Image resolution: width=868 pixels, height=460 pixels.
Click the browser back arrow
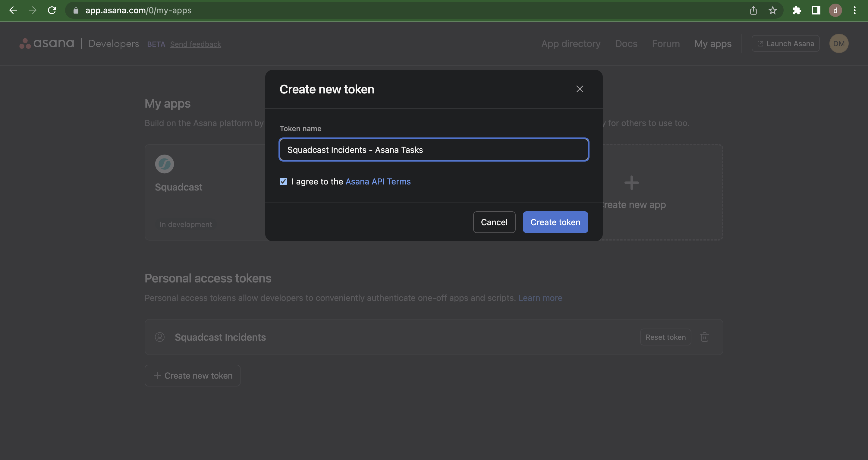[13, 11]
